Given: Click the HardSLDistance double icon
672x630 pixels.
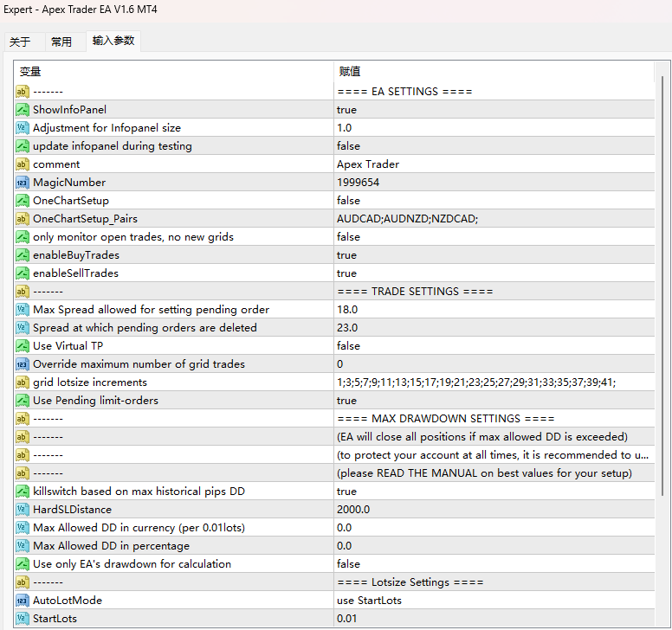Looking at the screenshot, I should pos(23,510).
